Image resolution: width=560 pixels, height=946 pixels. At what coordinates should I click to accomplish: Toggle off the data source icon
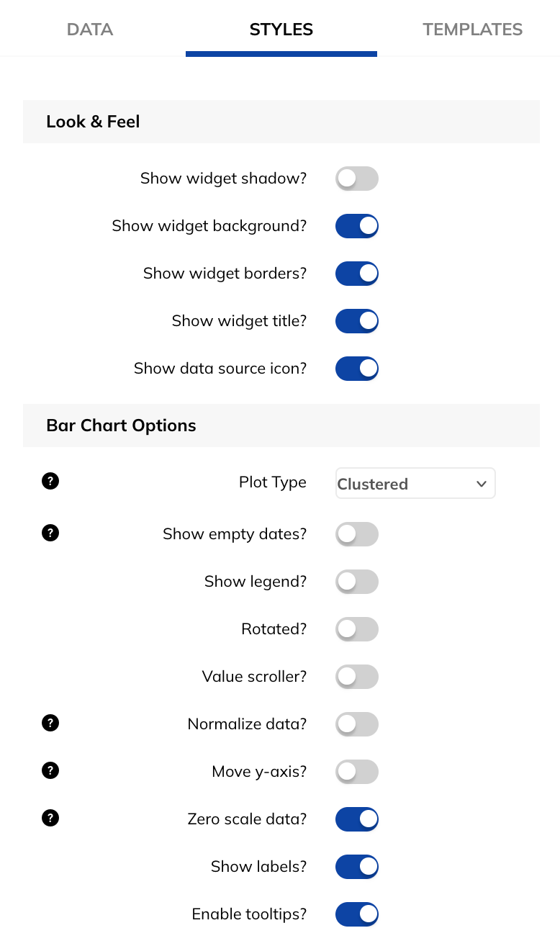click(x=357, y=368)
